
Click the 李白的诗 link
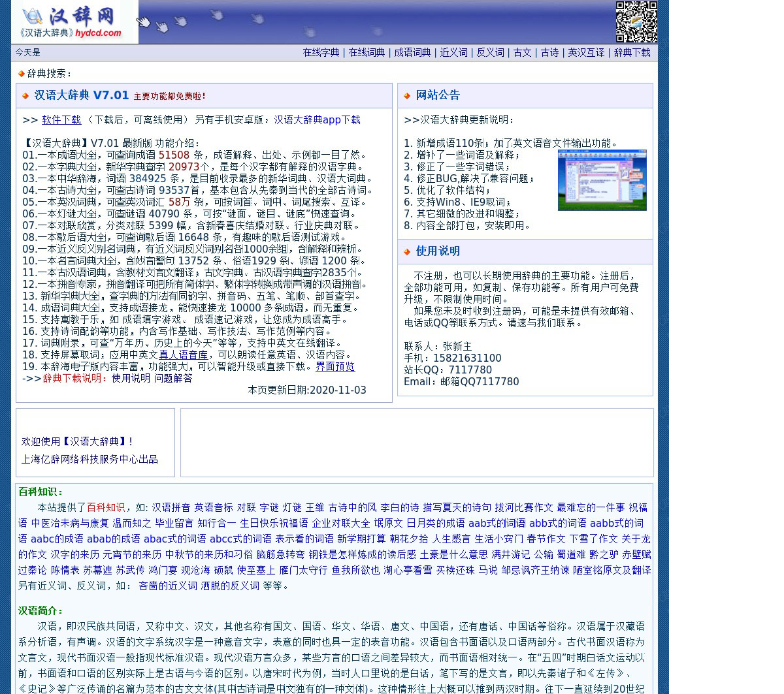tap(399, 508)
